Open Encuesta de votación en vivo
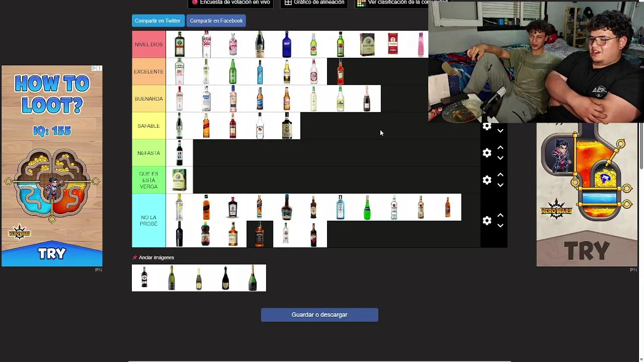Screen dimensions: 644x362 coord(231,3)
